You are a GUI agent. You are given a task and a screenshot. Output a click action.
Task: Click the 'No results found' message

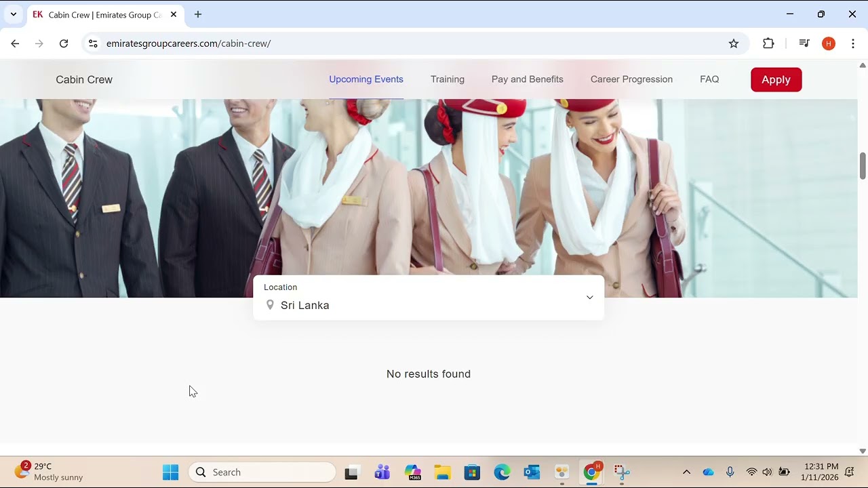[x=429, y=374]
